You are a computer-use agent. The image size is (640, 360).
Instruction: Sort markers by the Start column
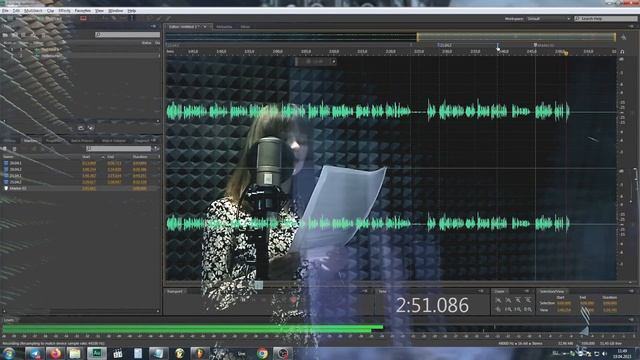[86, 157]
